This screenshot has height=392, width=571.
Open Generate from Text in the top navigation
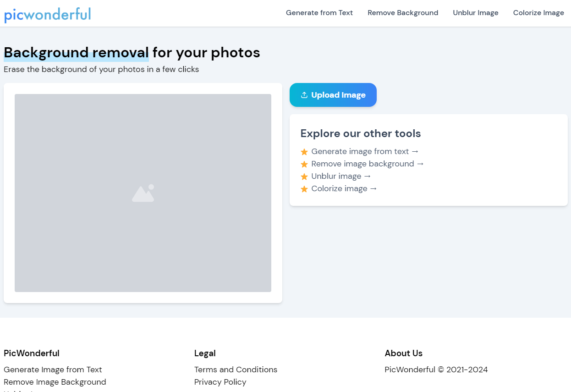tap(319, 13)
